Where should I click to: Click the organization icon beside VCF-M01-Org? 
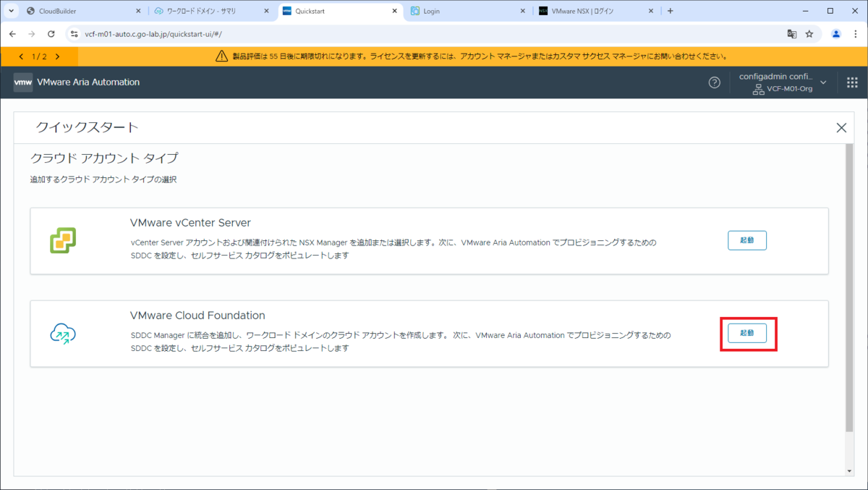(758, 90)
